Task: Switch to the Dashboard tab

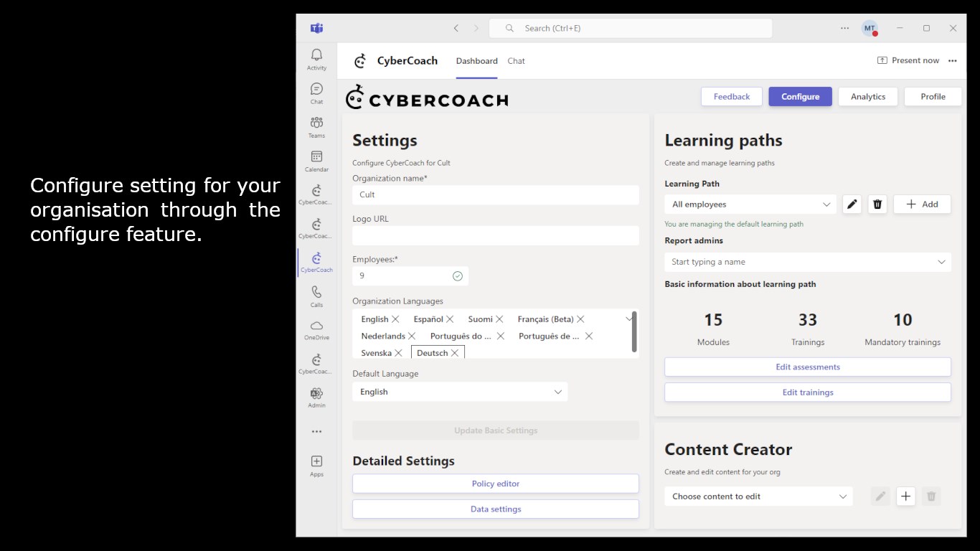Action: click(x=477, y=61)
